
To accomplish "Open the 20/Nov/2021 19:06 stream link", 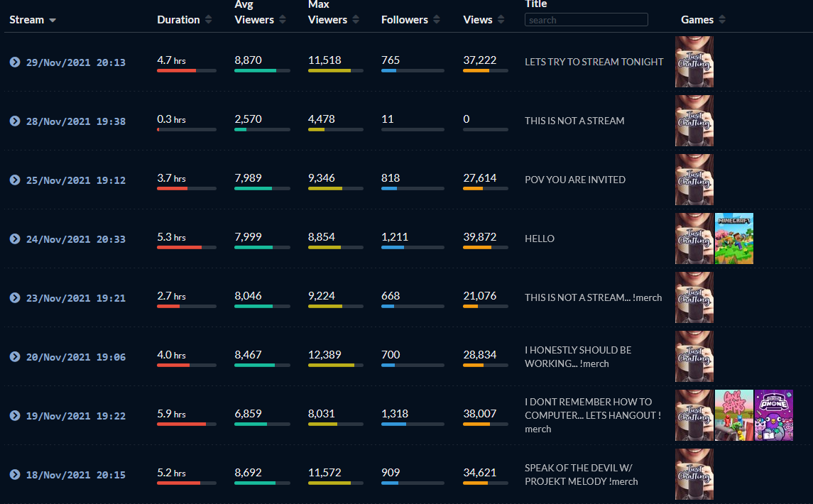I will click(x=76, y=357).
